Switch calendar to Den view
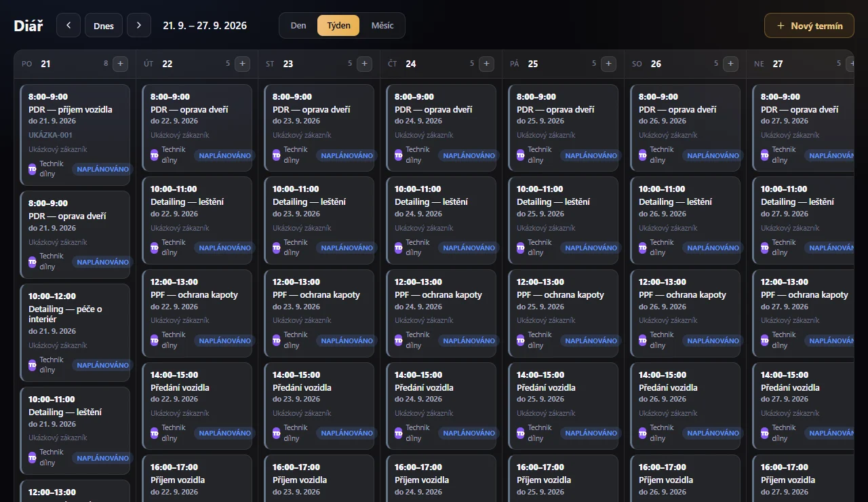This screenshot has width=868, height=502. [x=298, y=26]
